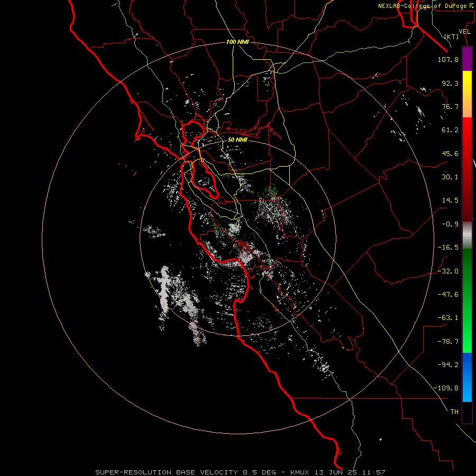
Task: Click the blue segment of the velocity color bar
Action: pos(467,377)
